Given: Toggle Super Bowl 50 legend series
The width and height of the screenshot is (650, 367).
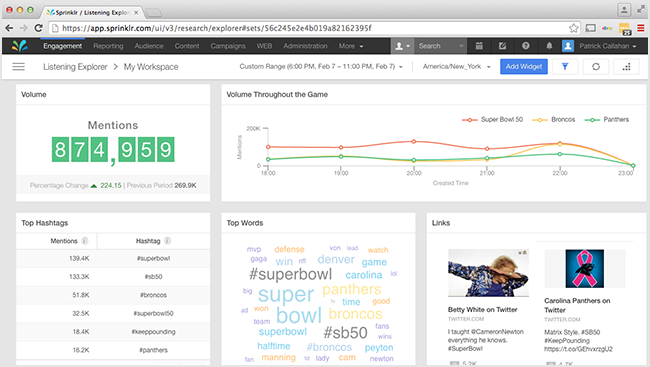Looking at the screenshot, I should tap(492, 119).
